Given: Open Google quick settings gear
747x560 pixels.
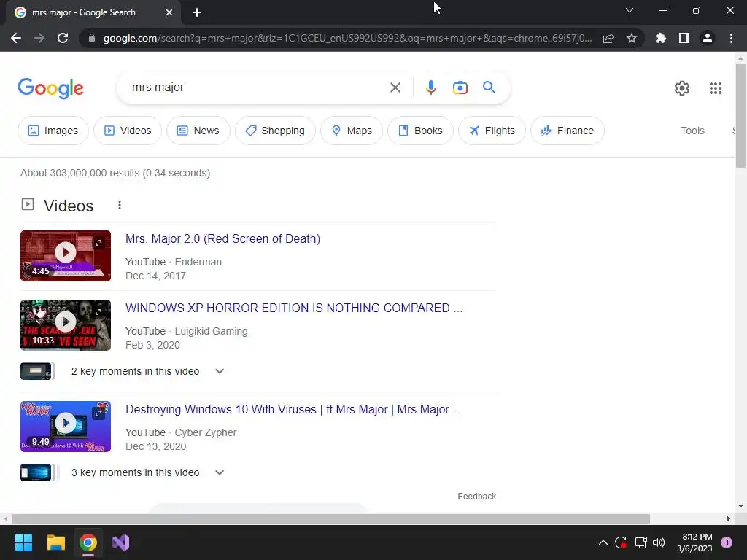Looking at the screenshot, I should (682, 88).
